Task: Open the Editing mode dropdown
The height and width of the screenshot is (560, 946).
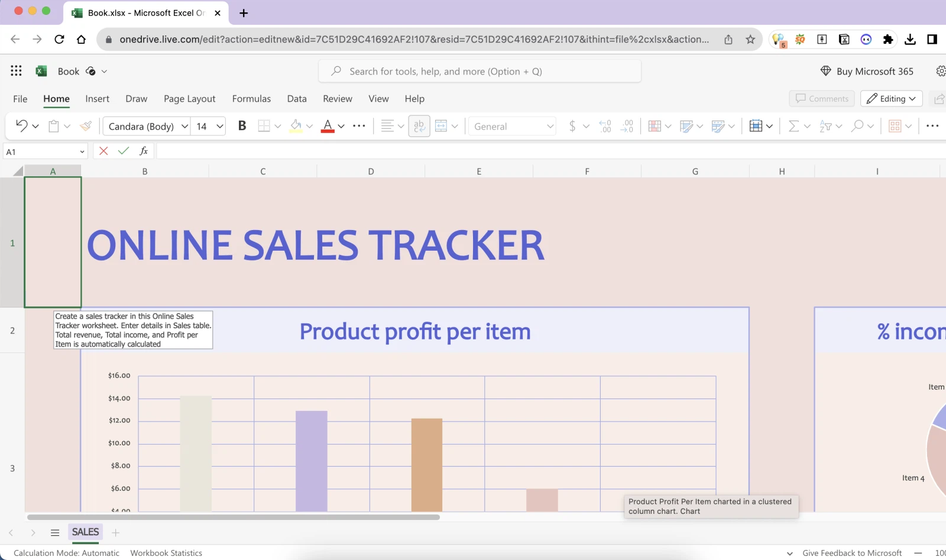Action: (x=892, y=99)
